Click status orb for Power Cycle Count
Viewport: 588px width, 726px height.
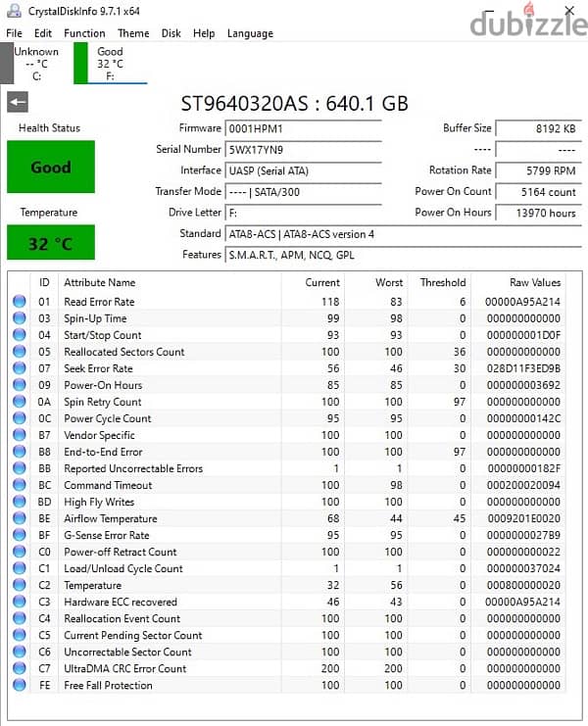pyautogui.click(x=20, y=418)
